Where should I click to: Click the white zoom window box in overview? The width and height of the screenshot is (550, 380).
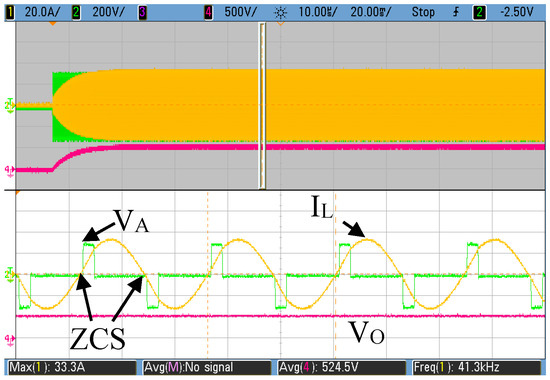tap(262, 106)
